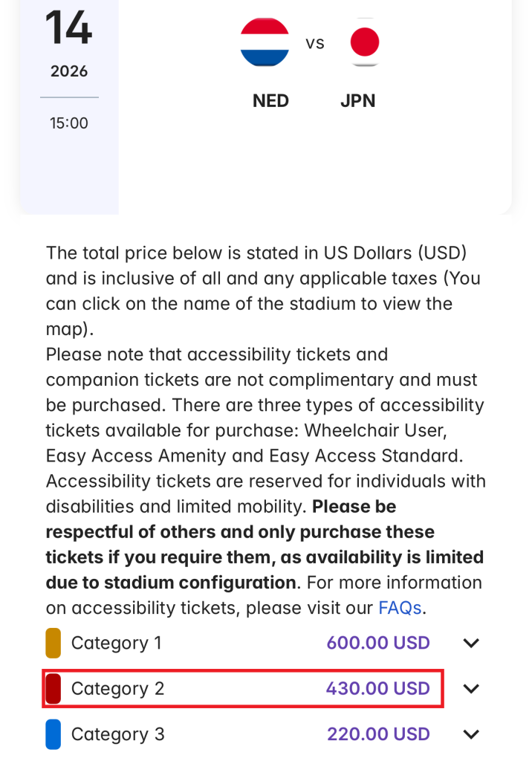532x761 pixels.
Task: Select the Category 2 label
Action: pos(117,689)
